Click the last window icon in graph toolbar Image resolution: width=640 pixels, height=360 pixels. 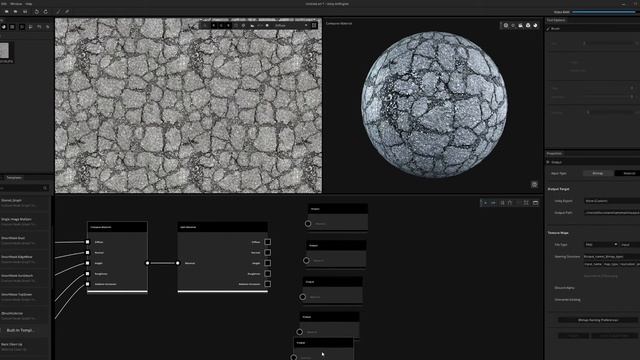(x=536, y=203)
